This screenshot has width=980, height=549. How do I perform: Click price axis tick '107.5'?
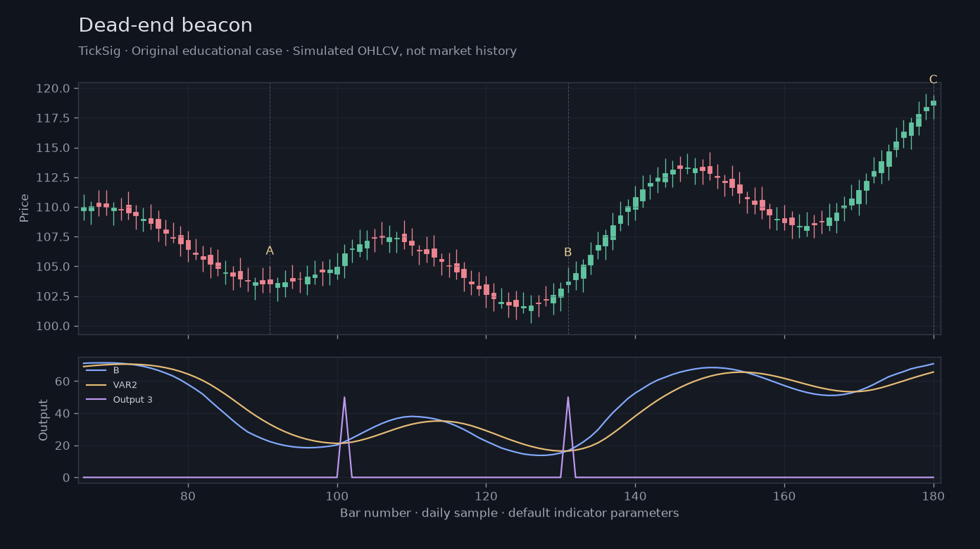click(x=53, y=237)
